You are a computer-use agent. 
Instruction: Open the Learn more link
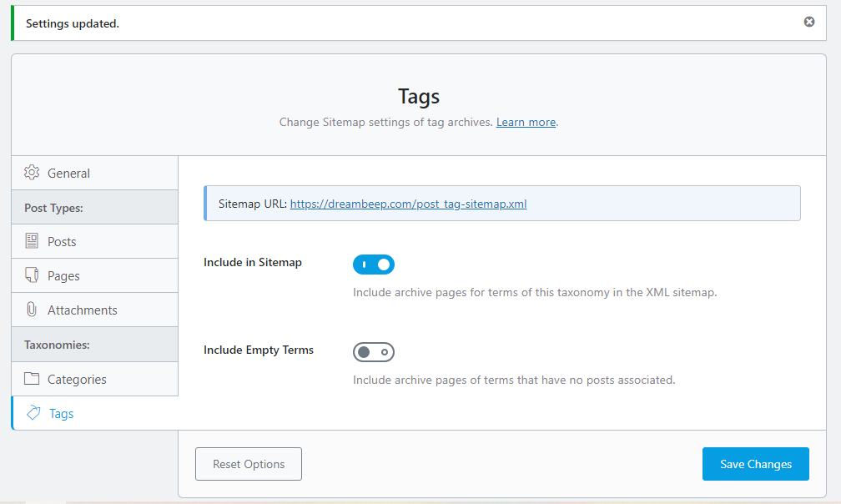coord(526,122)
